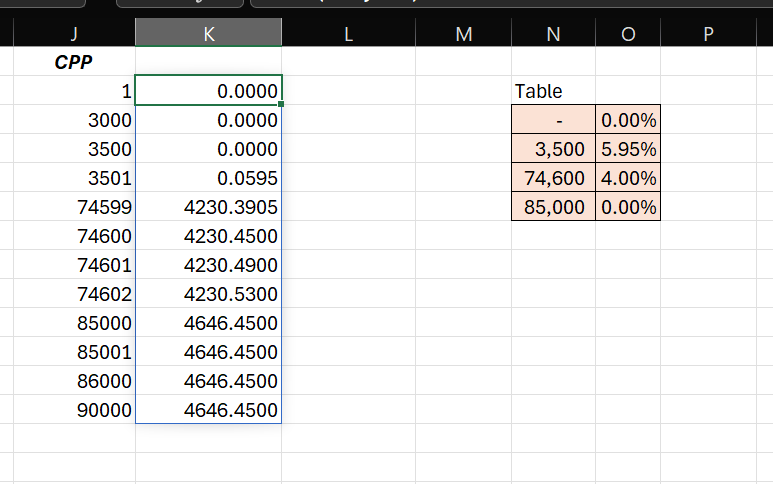Click the K cell next to 86000
The height and width of the screenshot is (484, 773).
209,380
